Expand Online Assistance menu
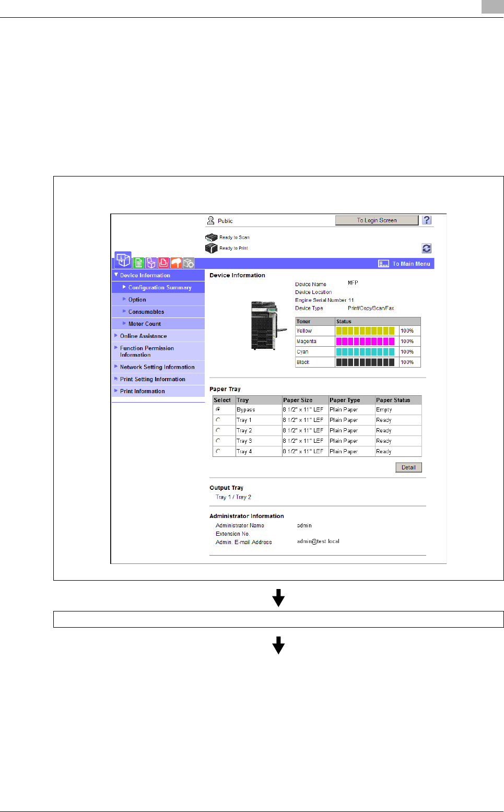 pyautogui.click(x=158, y=336)
